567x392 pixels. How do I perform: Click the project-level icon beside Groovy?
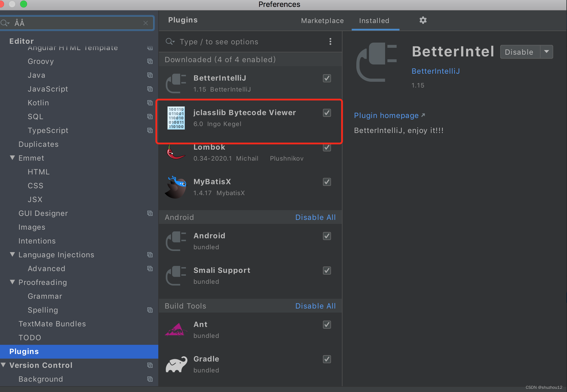(x=150, y=61)
